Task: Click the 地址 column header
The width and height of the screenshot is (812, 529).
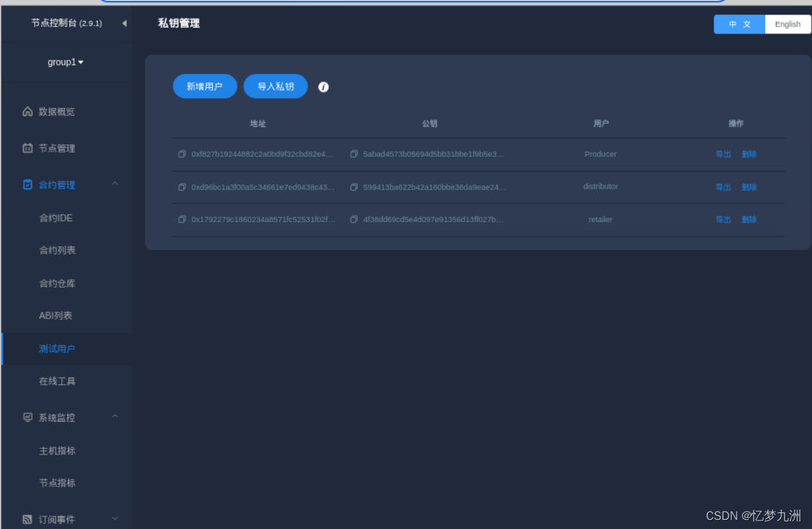Action: tap(258, 123)
